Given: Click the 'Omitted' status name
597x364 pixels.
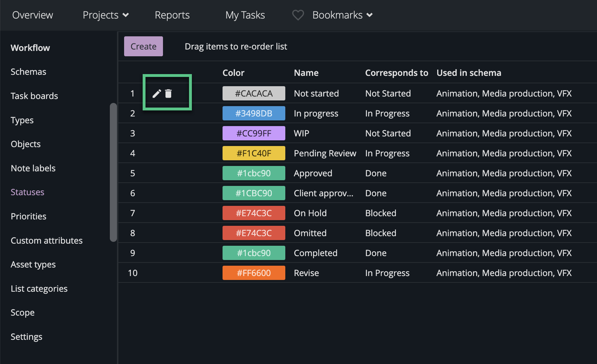Looking at the screenshot, I should [x=310, y=233].
